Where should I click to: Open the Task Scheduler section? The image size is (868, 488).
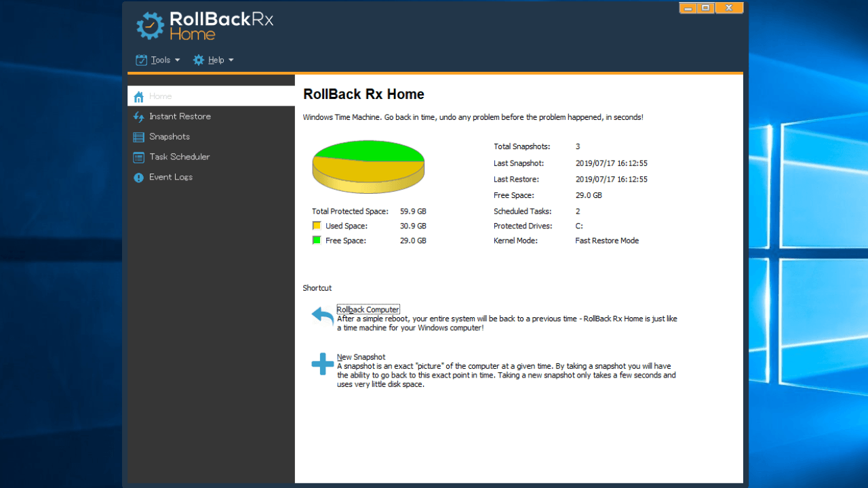pyautogui.click(x=211, y=157)
